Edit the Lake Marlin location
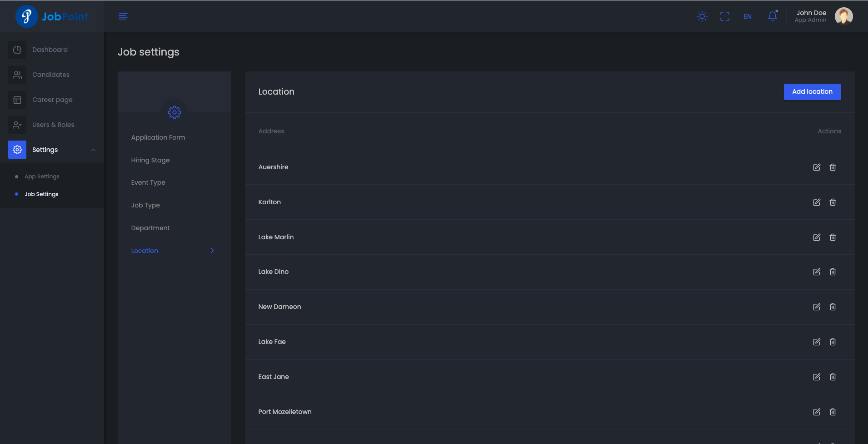The width and height of the screenshot is (868, 444). (817, 237)
